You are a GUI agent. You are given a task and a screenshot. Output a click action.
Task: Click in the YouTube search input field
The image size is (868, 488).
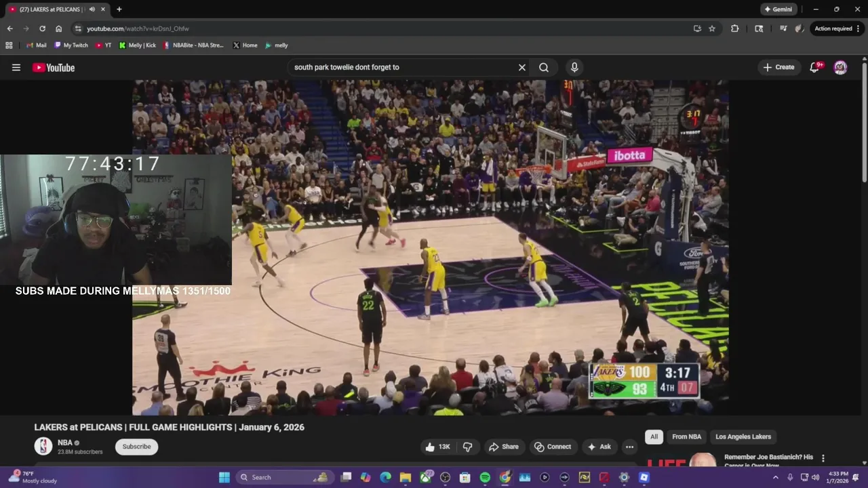coord(403,67)
